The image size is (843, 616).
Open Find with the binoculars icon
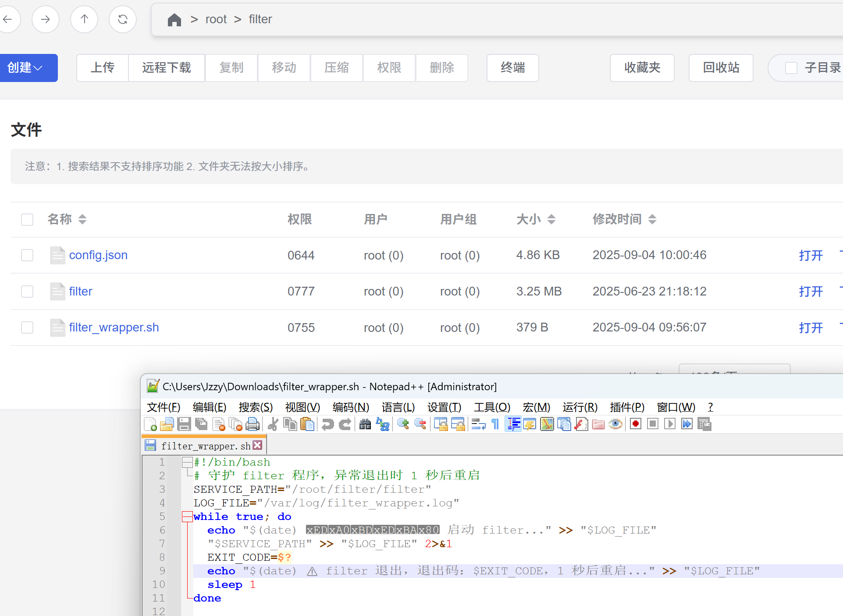pyautogui.click(x=365, y=424)
